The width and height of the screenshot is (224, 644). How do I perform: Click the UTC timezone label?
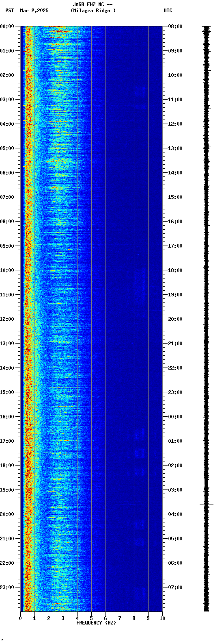[x=168, y=11]
